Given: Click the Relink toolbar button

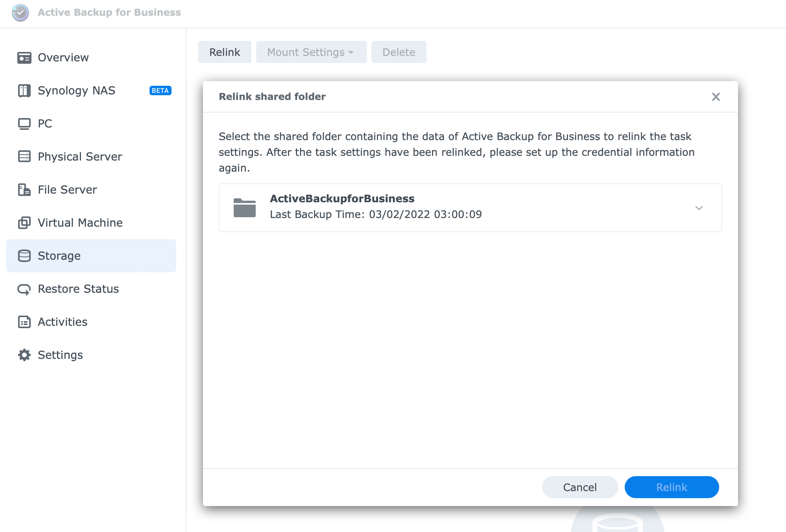Looking at the screenshot, I should (x=225, y=52).
